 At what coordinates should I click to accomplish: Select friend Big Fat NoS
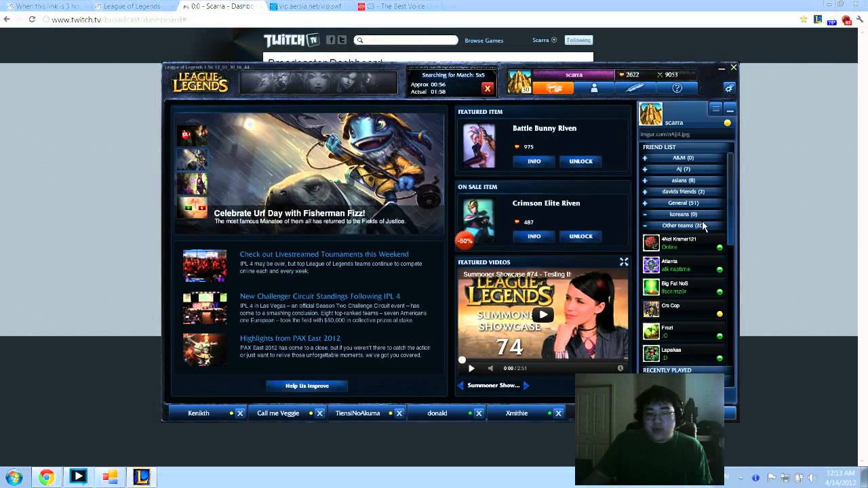tap(684, 287)
